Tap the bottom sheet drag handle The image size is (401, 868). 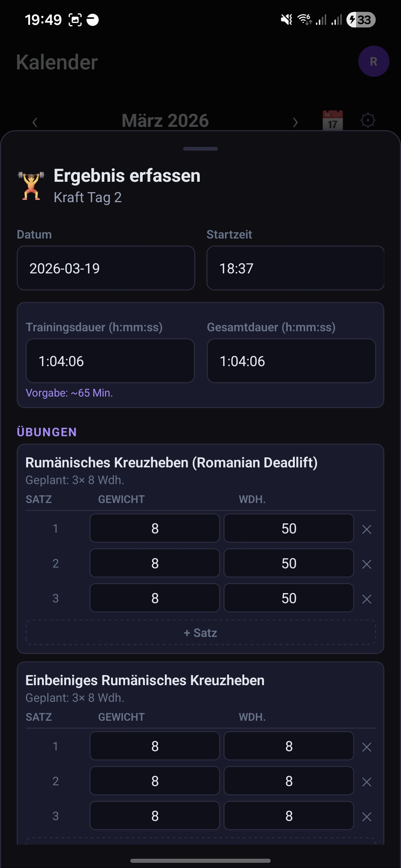pos(200,149)
